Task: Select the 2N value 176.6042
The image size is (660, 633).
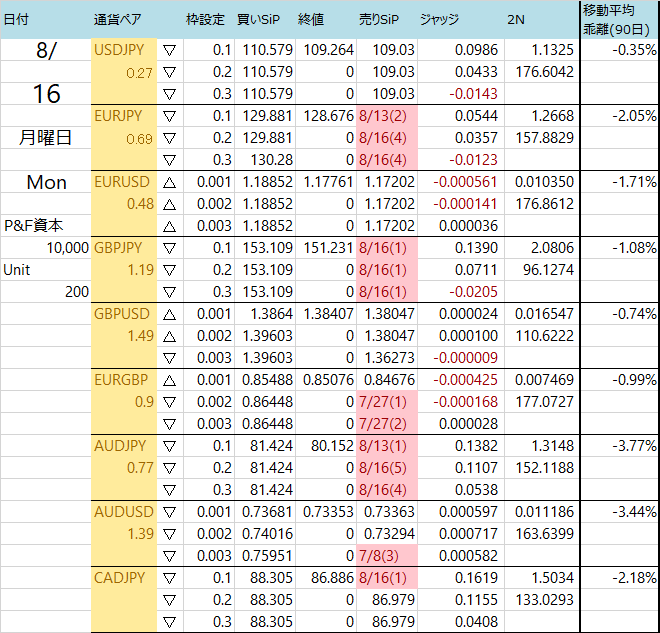Action: 545,72
